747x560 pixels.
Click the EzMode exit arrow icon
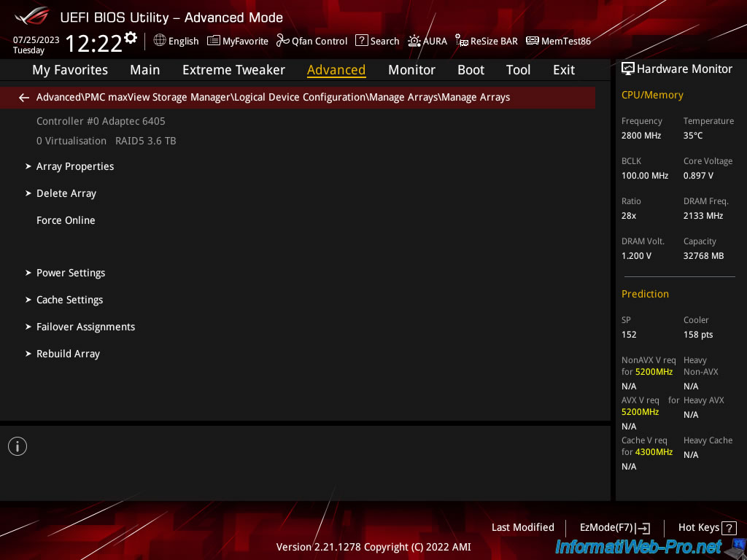click(x=643, y=528)
